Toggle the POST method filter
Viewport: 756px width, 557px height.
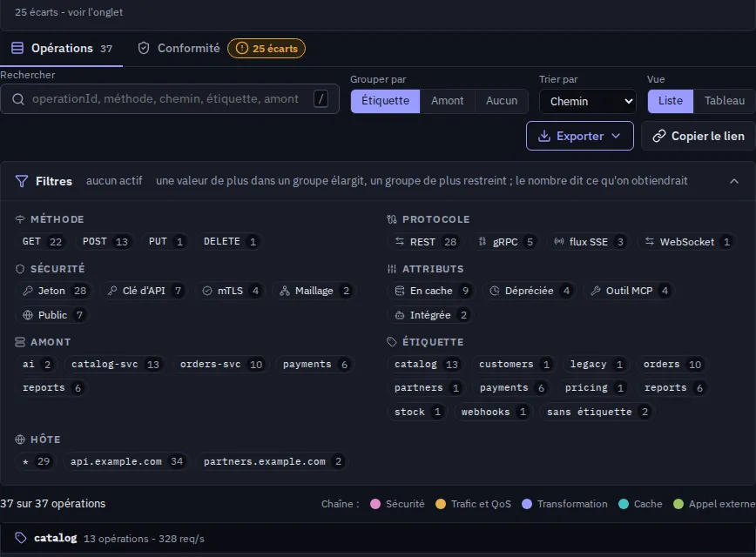105,241
